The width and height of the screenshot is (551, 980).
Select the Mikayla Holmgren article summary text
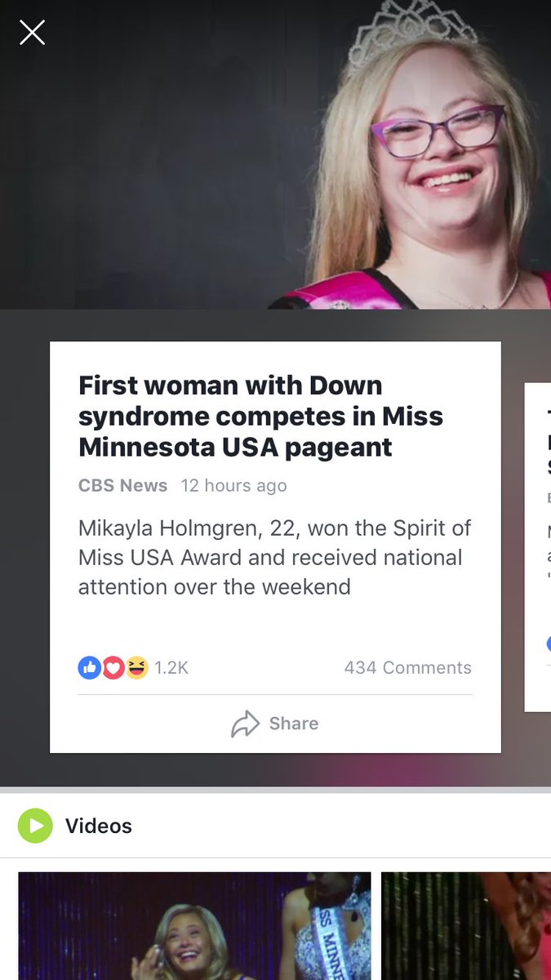275,558
